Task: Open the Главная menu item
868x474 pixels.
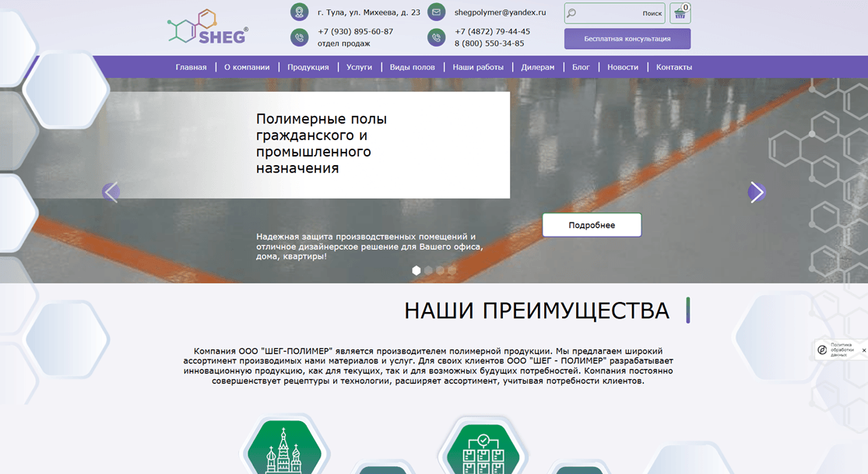Action: point(191,67)
